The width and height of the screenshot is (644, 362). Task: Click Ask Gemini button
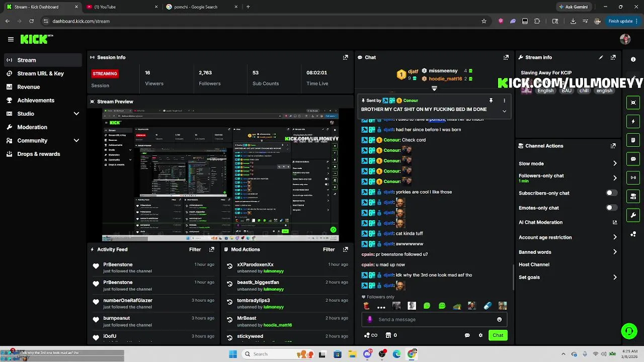[573, 7]
